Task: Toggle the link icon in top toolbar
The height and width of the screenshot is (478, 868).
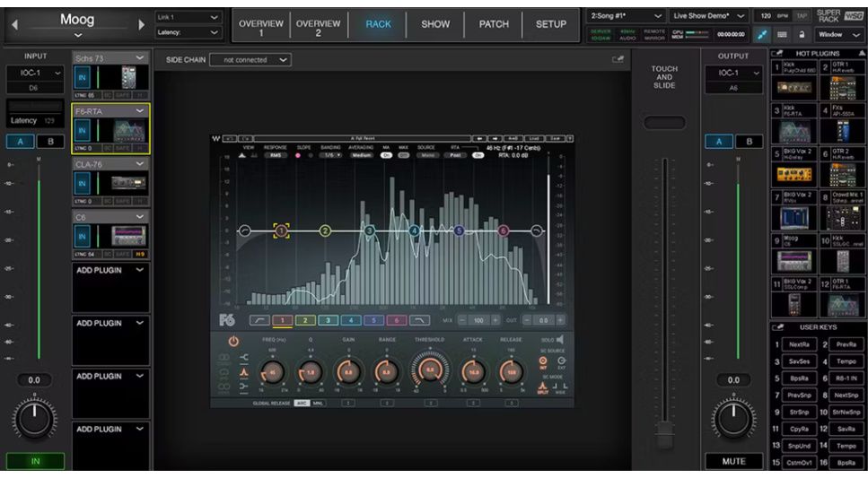Action: coord(762,34)
